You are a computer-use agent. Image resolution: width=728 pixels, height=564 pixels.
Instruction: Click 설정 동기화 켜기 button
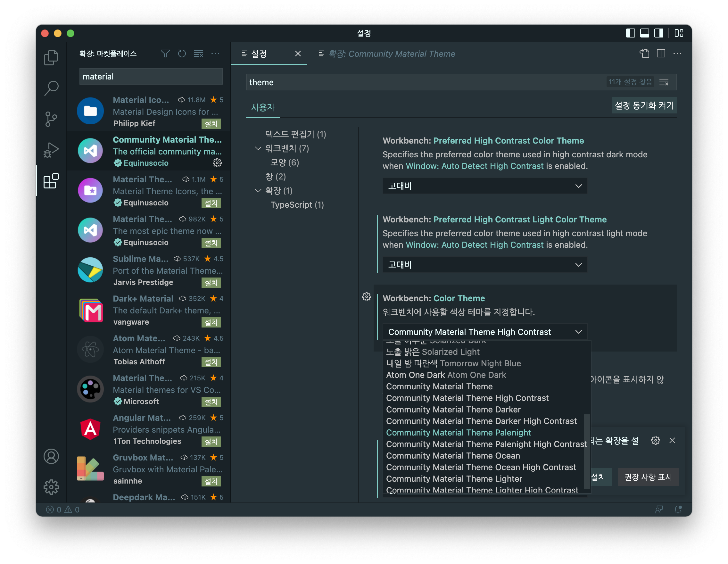click(644, 106)
